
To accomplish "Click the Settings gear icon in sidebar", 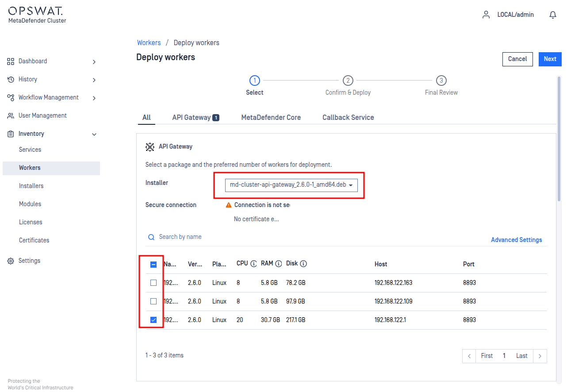I will (x=11, y=261).
